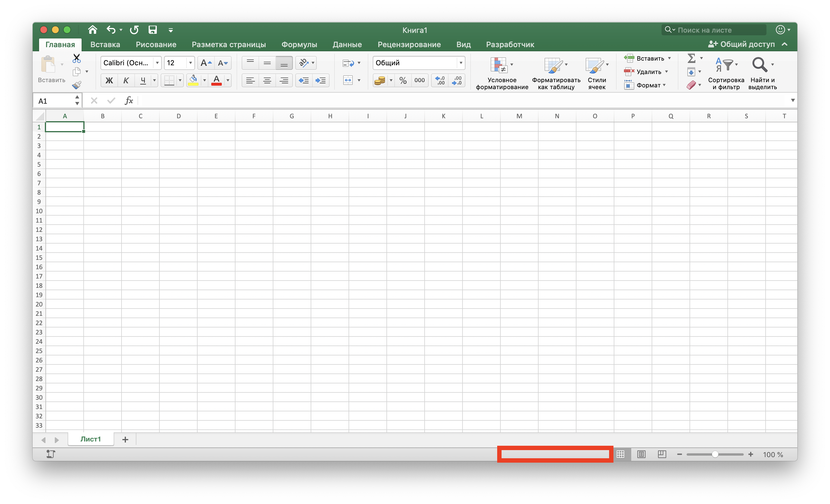This screenshot has height=504, width=830.
Task: Apply the yellow fill color bucket
Action: (x=193, y=80)
